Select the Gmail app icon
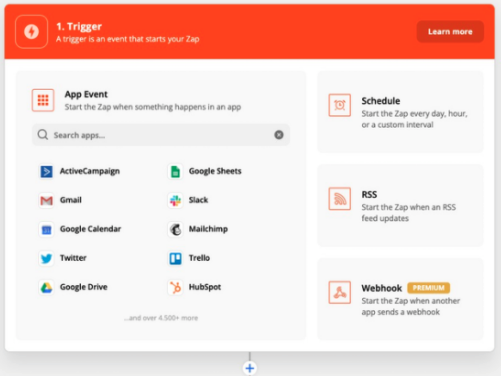 pyautogui.click(x=46, y=200)
